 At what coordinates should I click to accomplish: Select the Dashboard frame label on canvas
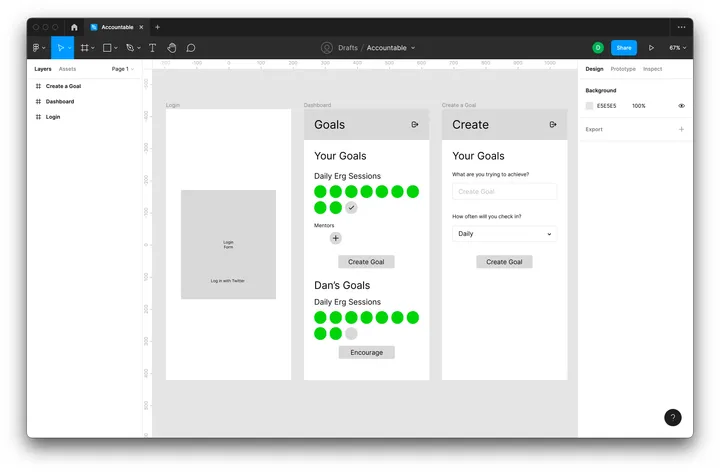317,105
